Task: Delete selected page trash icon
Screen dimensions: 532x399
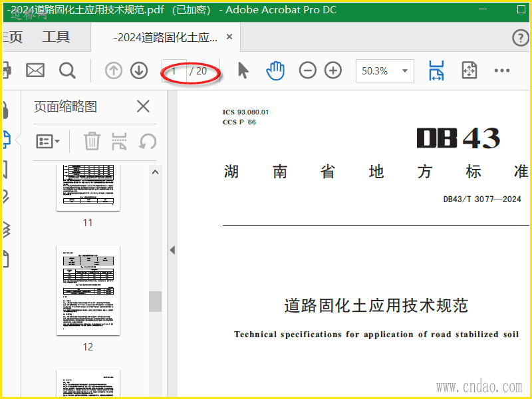Action: tap(92, 141)
